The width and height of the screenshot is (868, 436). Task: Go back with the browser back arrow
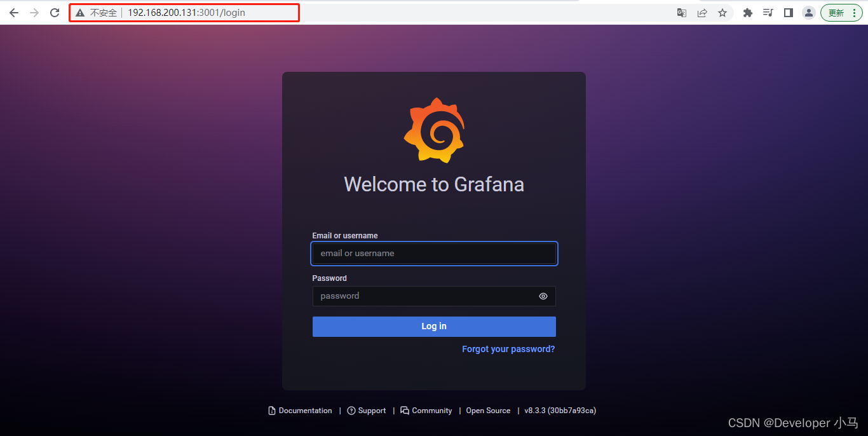(x=14, y=13)
